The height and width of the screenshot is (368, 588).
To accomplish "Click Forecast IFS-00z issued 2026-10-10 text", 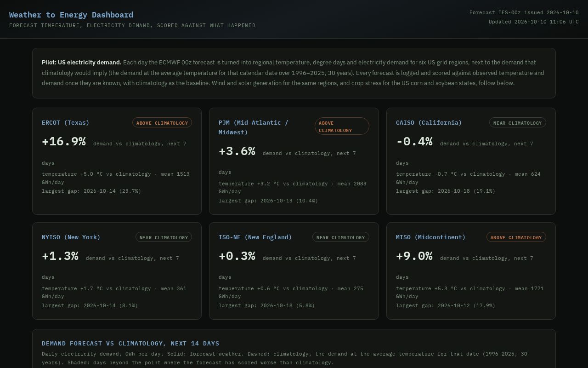I will [524, 12].
